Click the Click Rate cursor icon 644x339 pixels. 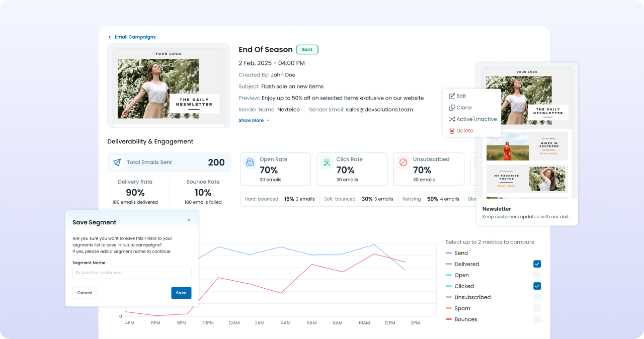coord(327,162)
